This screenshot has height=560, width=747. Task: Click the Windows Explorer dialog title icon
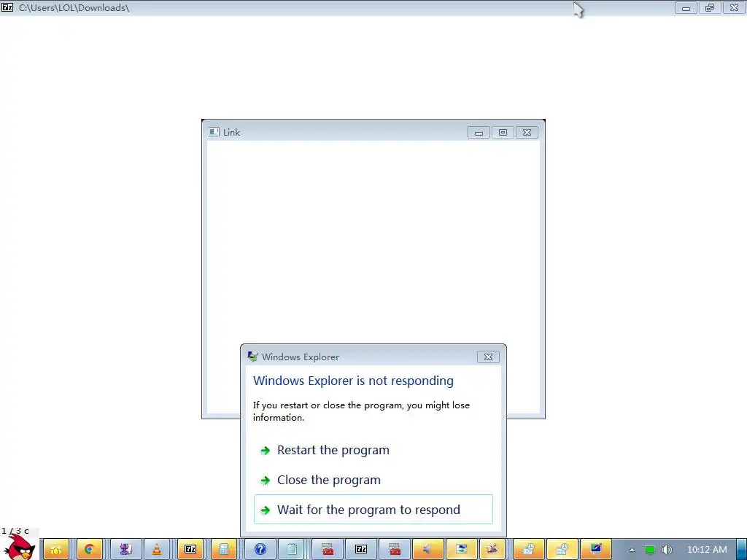coord(252,357)
